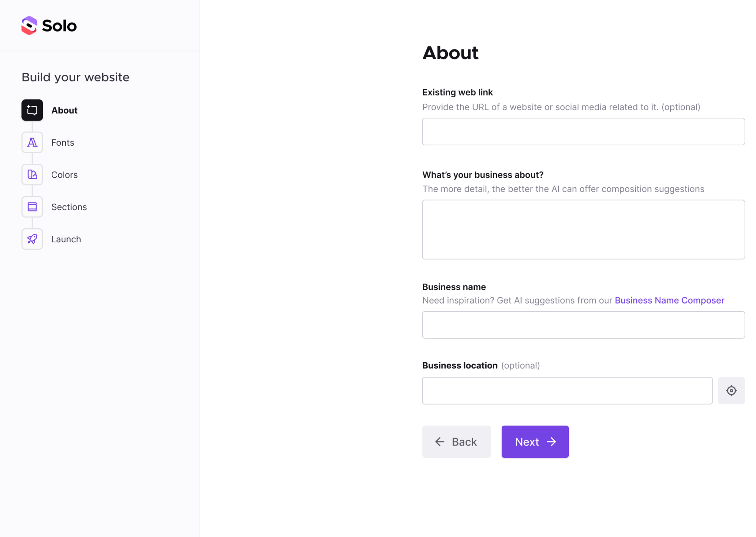
Task: Click the business description text area
Action: (x=583, y=229)
